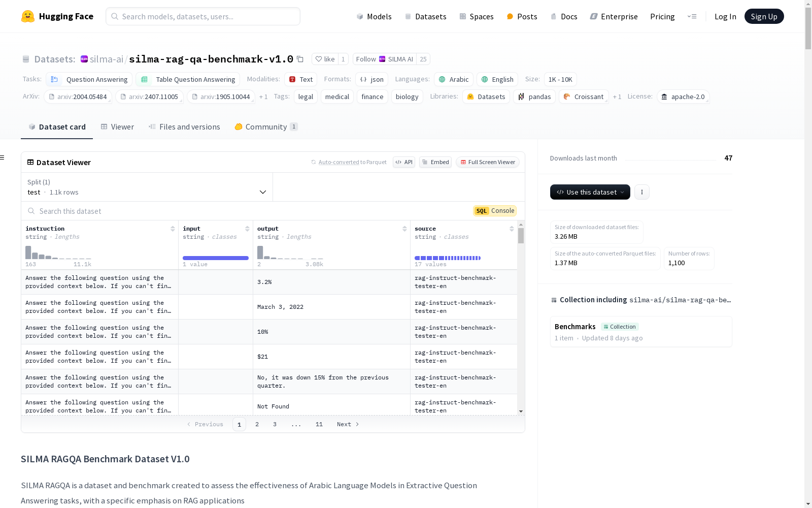The image size is (812, 508).
Task: Open the three-dot options button beside Use this dataset
Action: [x=642, y=192]
